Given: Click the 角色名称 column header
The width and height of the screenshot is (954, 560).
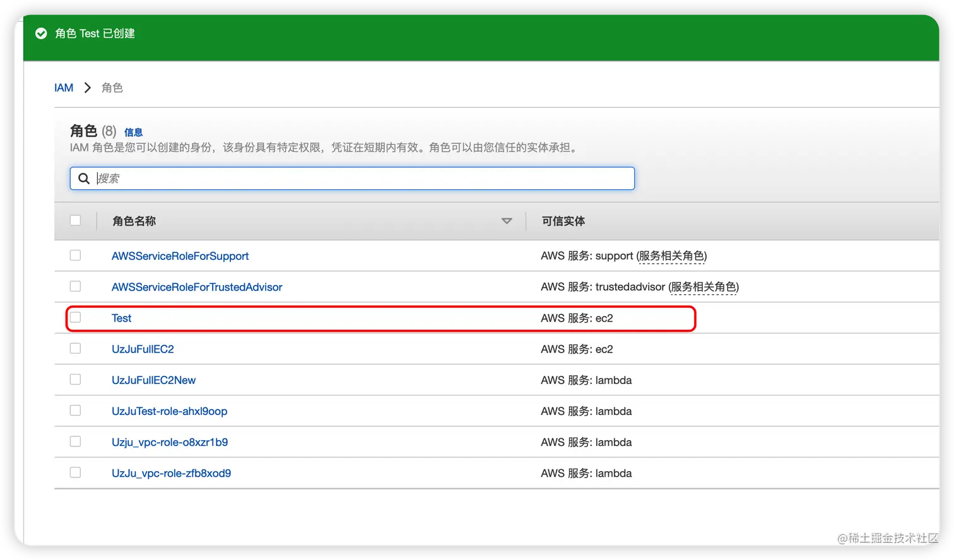Looking at the screenshot, I should tap(134, 221).
